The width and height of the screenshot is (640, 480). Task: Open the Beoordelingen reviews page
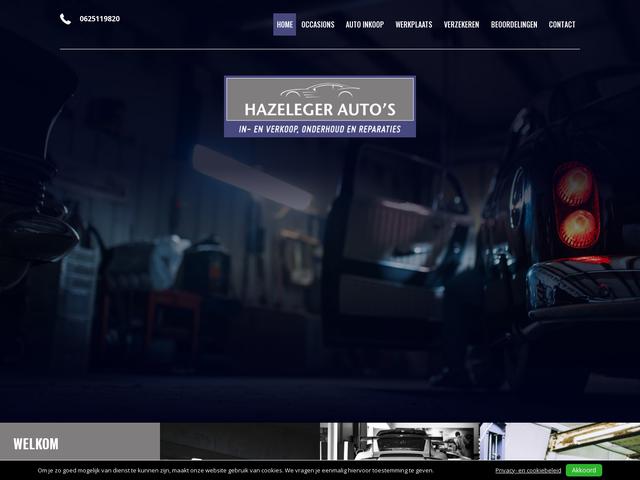point(514,24)
